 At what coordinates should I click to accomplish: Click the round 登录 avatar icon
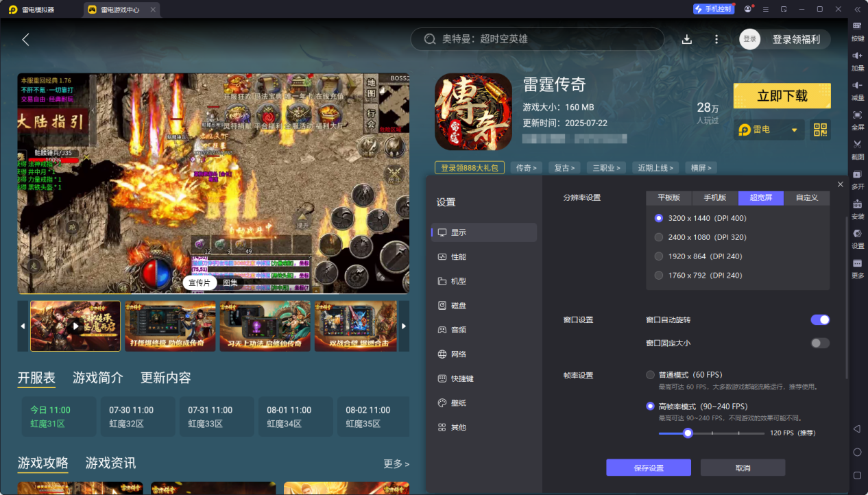[x=750, y=39]
